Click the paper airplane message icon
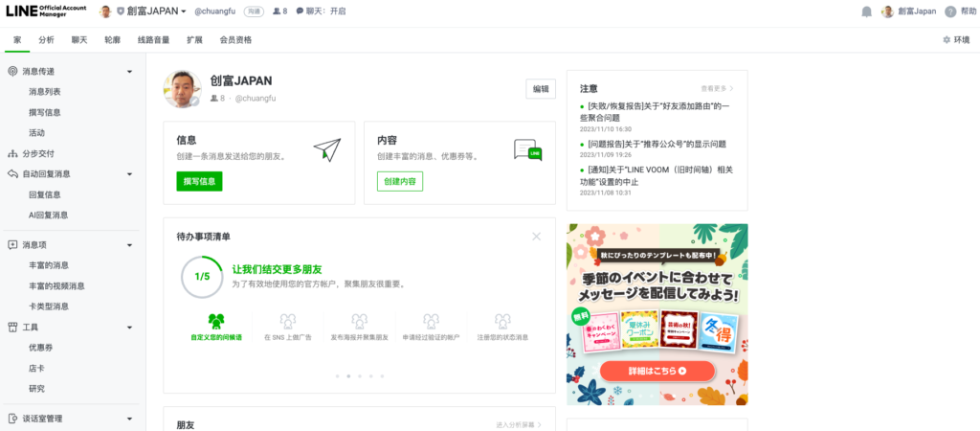980x431 pixels. click(x=327, y=150)
